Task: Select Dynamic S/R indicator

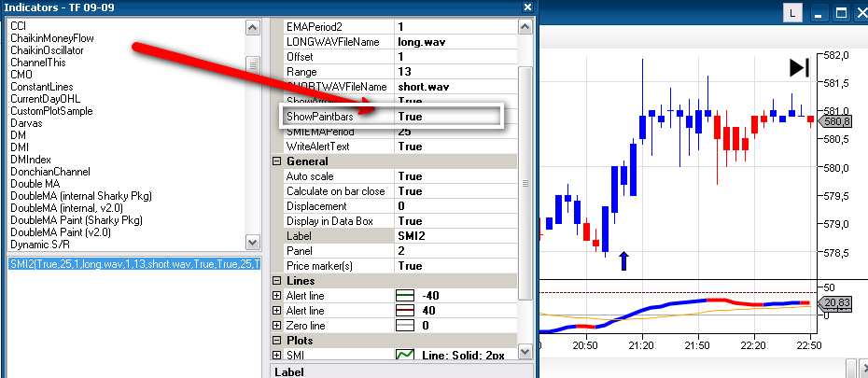Action: tap(40, 245)
